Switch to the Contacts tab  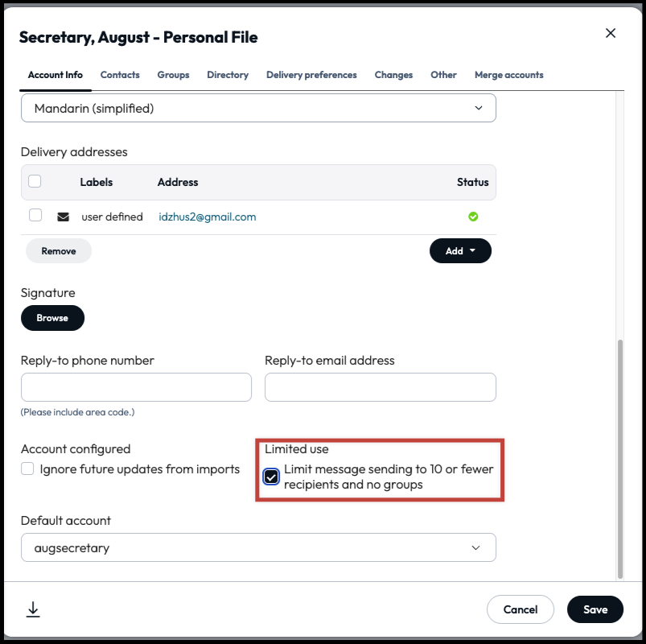tap(120, 75)
